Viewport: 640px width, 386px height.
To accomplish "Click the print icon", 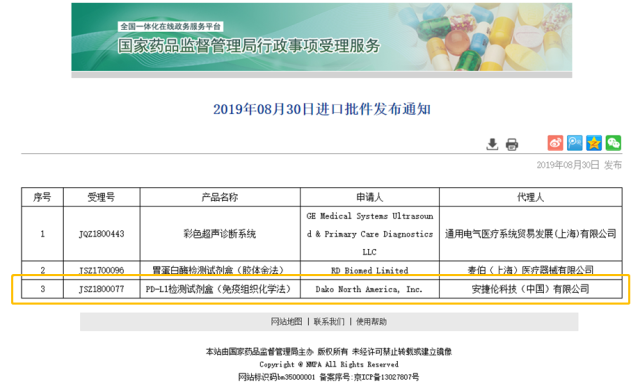I will click(512, 144).
